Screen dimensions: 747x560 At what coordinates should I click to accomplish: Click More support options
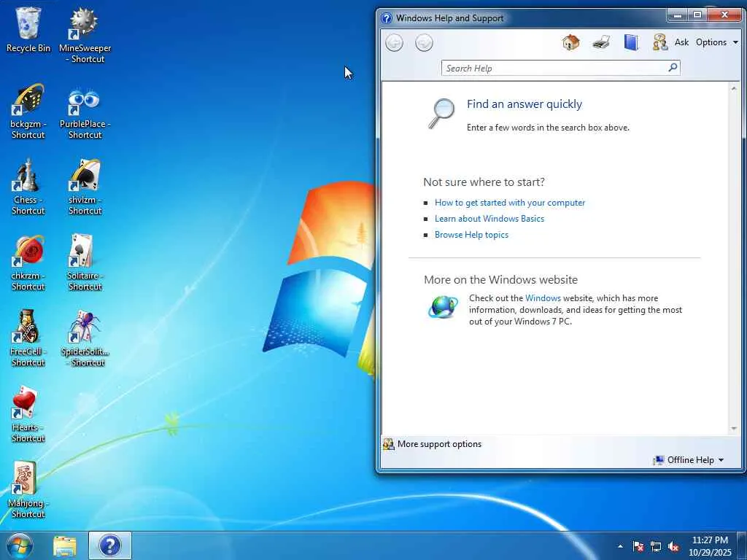tap(433, 444)
